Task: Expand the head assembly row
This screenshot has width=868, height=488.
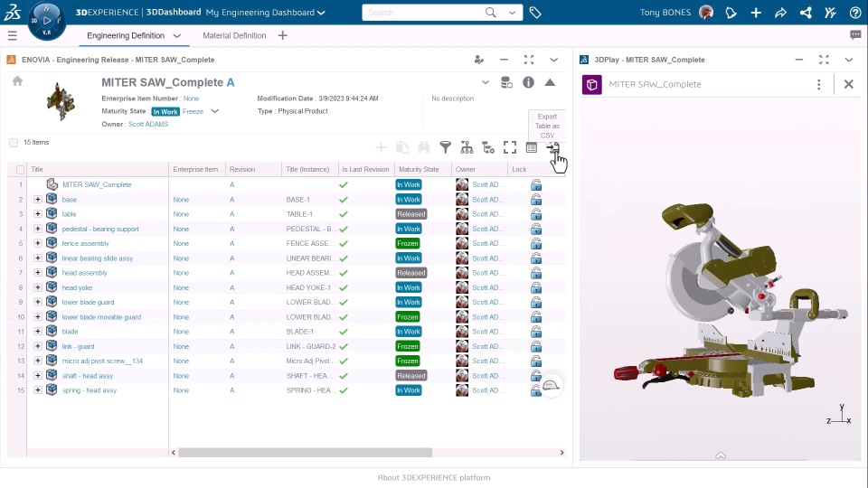Action: [x=38, y=272]
